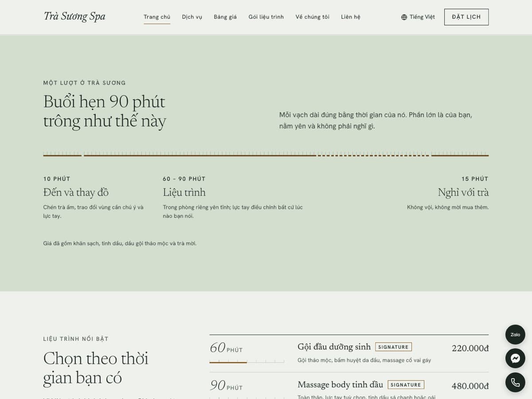Click the dashed segment of the timeline
532x399 pixels.
pyautogui.click(x=373, y=155)
